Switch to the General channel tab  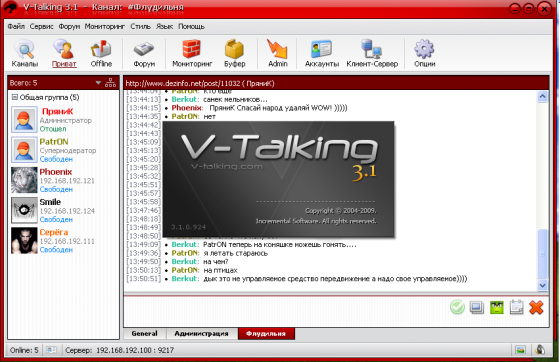144,333
